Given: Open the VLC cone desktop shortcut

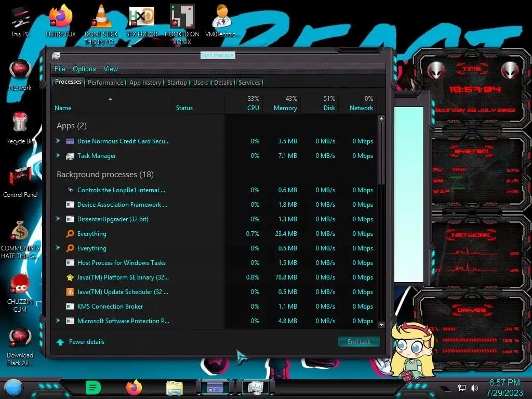Looking at the screenshot, I should (x=101, y=24).
